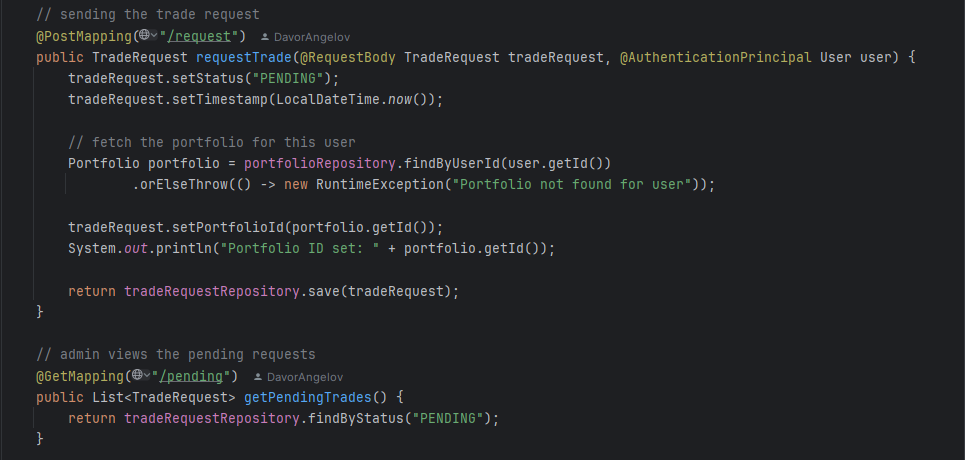The image size is (965, 460).
Task: Click the "// admin views the pending requests" comment
Action: click(x=175, y=354)
